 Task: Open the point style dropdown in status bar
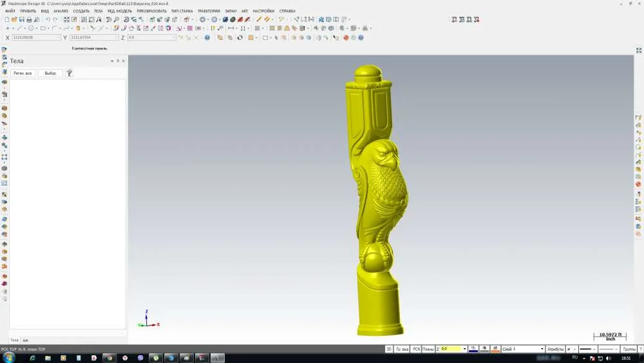[x=574, y=349]
